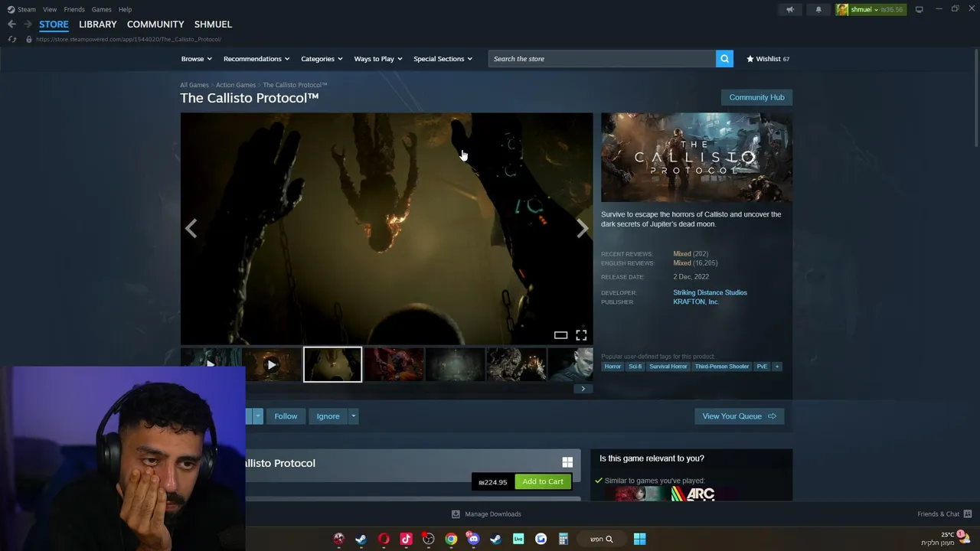Show previous screenshot in media viewer
Viewport: 980px width, 551px height.
pyautogui.click(x=191, y=228)
